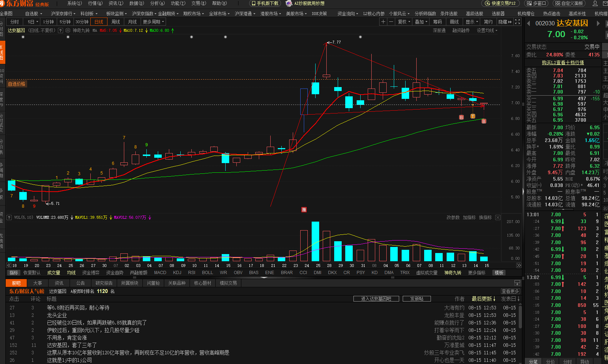Screen dimensions: 608x364
Task: Open 快速交易F12 quick trade
Action: (501, 3)
